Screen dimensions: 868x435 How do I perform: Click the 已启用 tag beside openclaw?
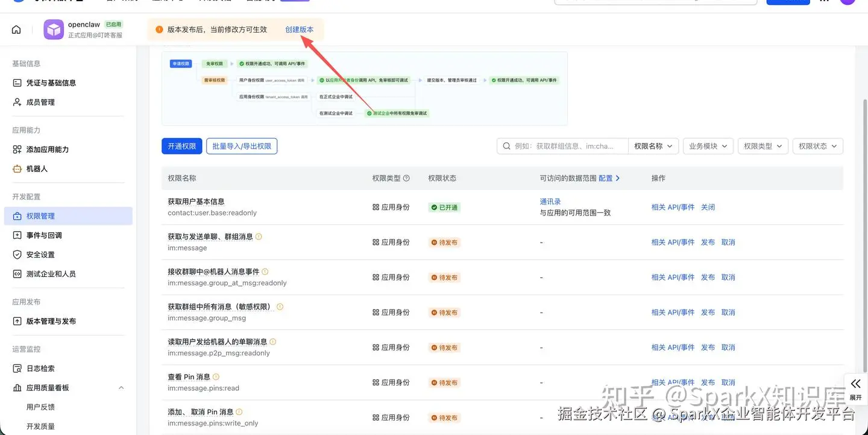(x=113, y=25)
